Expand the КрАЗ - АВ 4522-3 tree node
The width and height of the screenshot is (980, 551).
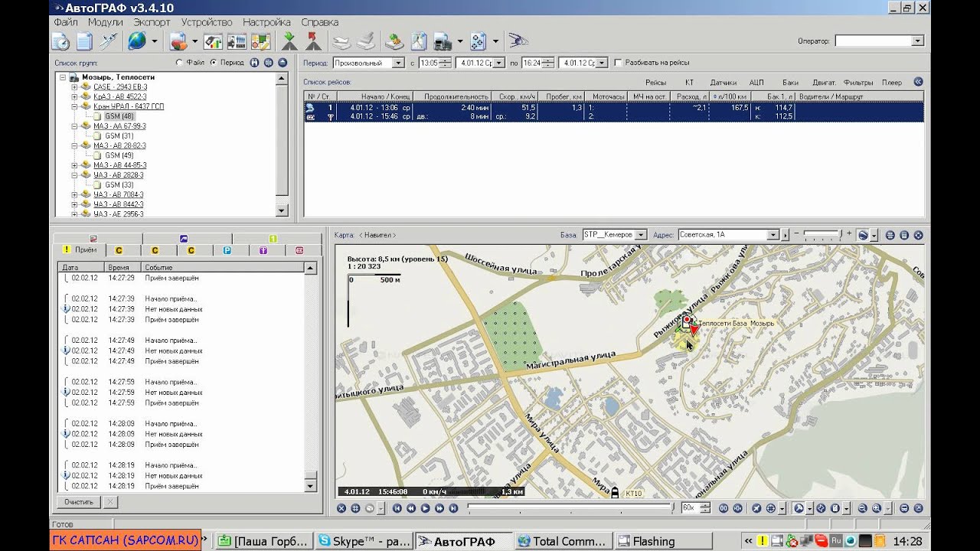coord(75,97)
